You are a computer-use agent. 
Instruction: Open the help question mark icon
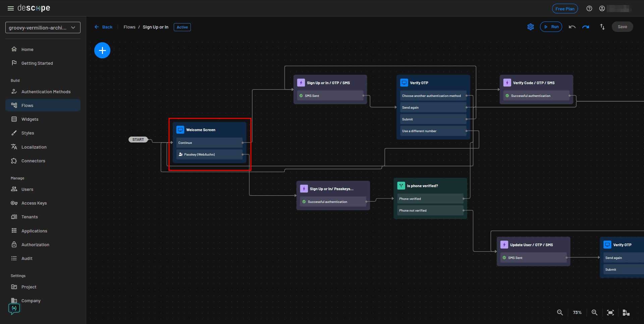(589, 8)
